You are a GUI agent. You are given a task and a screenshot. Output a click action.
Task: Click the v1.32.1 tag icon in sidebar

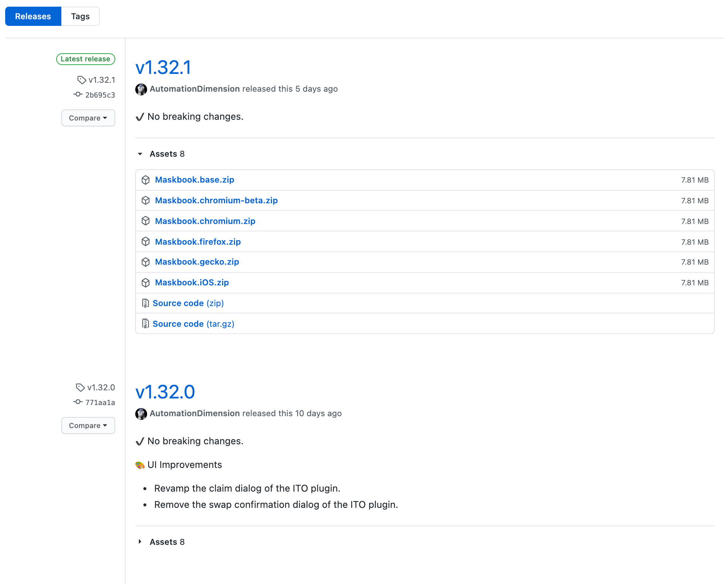[x=82, y=80]
